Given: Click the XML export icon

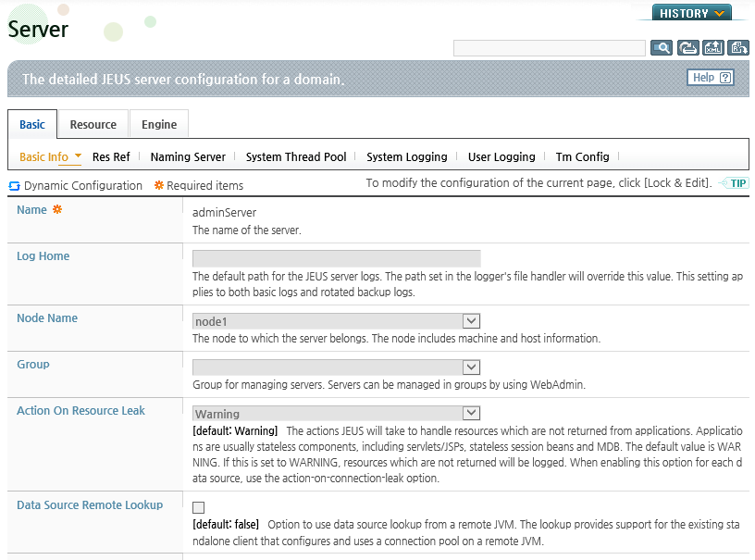Looking at the screenshot, I should (x=712, y=48).
